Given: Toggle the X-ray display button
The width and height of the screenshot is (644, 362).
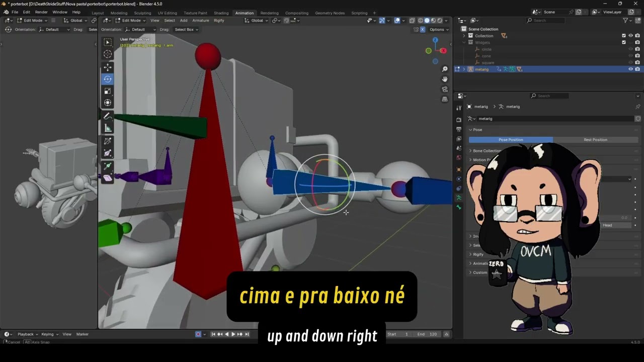Looking at the screenshot, I should [412, 21].
